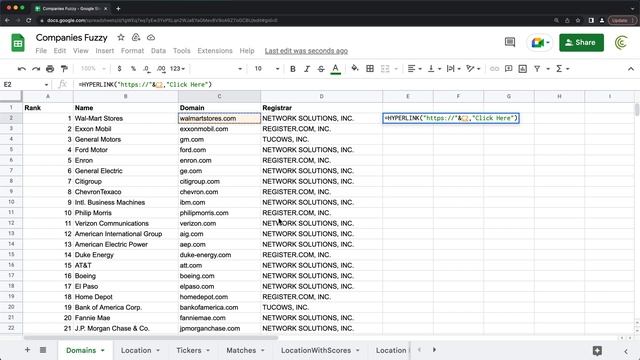The width and height of the screenshot is (640, 360).
Task: Open horizontal align dropdown
Action: (414, 69)
